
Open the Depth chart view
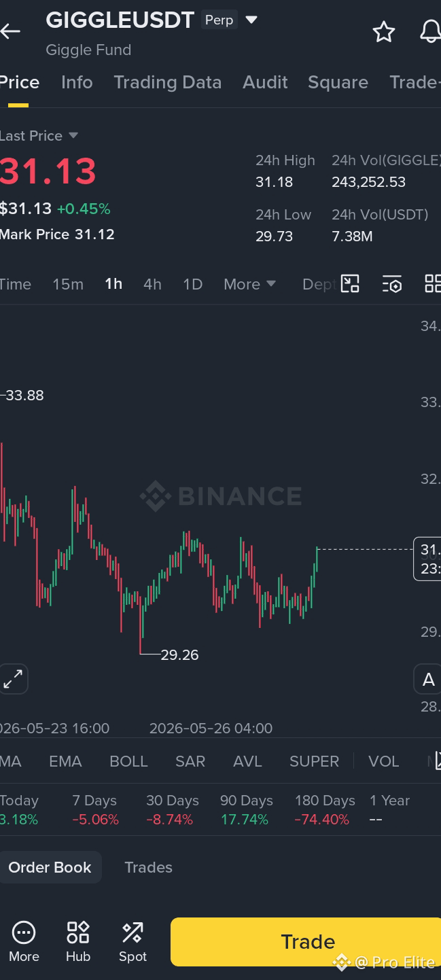tap(318, 284)
